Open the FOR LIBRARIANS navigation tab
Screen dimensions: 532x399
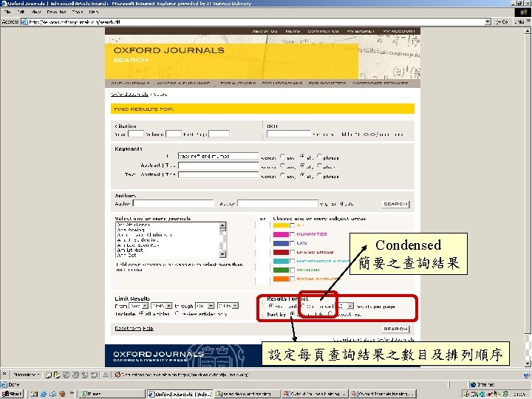282,83
